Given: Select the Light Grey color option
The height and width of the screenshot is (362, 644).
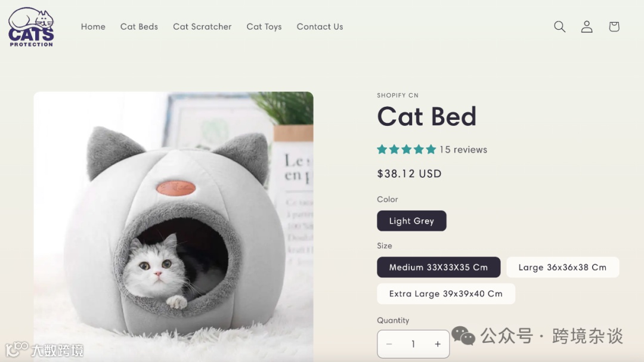Looking at the screenshot, I should [x=411, y=221].
